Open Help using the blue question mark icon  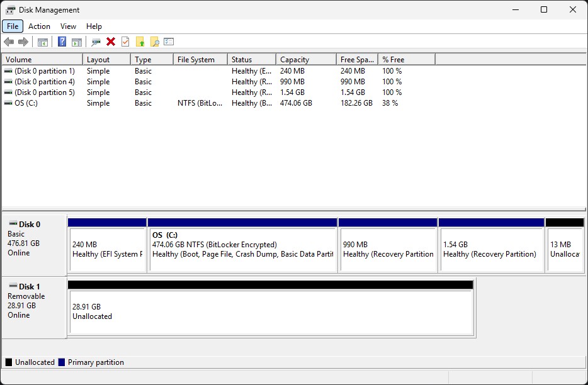tap(61, 42)
